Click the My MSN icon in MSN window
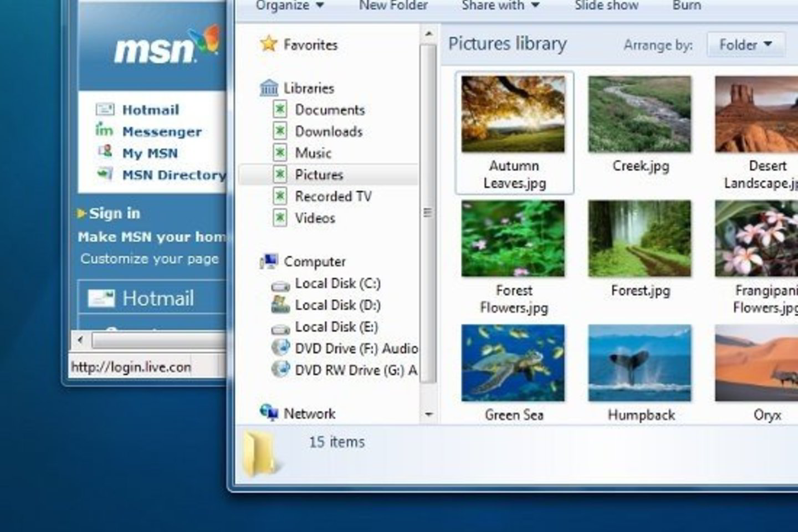This screenshot has height=532, width=798. coord(105,151)
